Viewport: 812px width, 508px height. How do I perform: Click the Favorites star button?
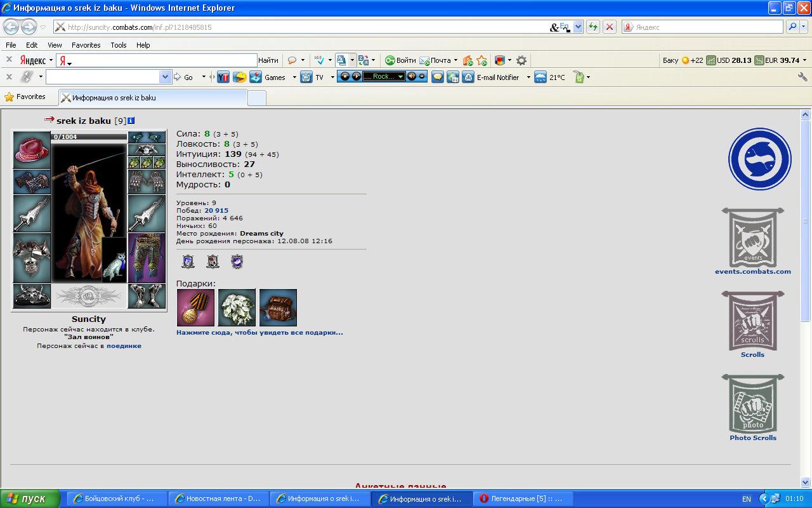tap(25, 97)
